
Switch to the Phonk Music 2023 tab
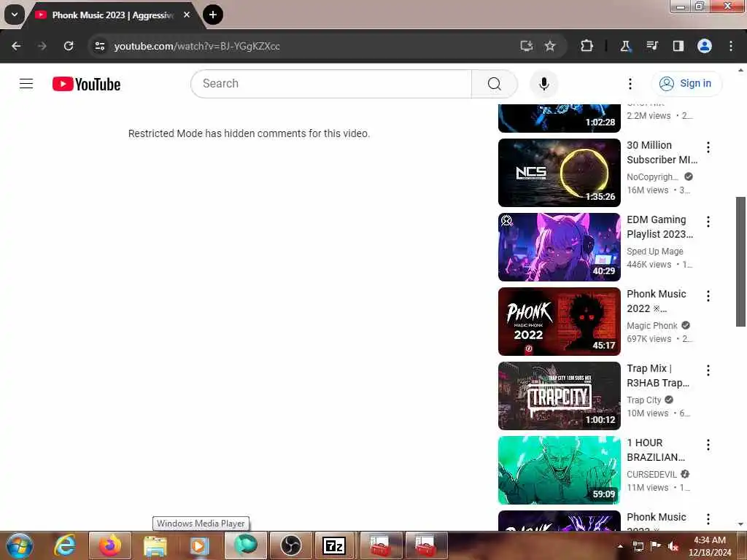click(x=112, y=15)
